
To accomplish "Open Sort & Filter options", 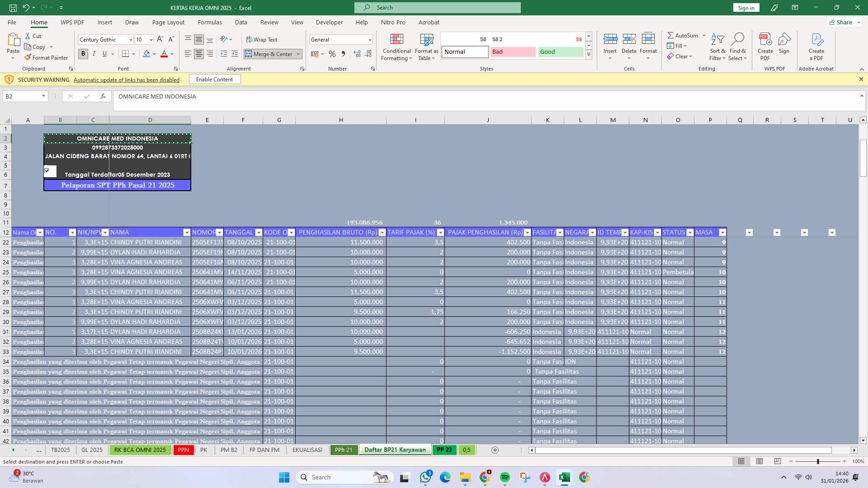I will pos(717,47).
